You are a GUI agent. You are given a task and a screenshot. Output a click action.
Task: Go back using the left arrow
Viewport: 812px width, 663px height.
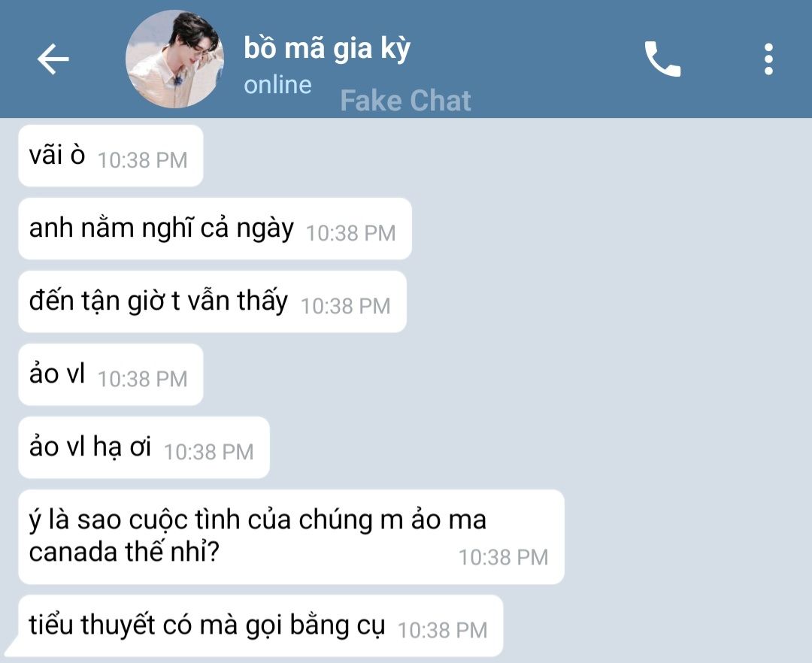[x=53, y=59]
